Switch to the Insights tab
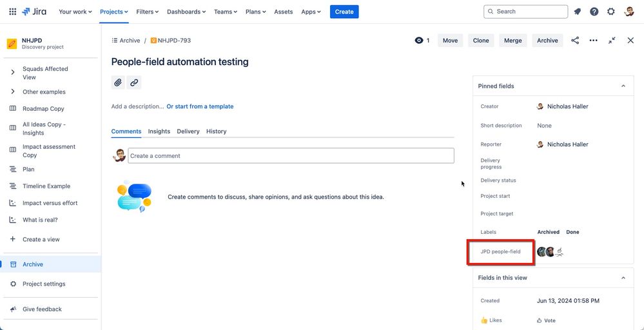The width and height of the screenshot is (644, 330). pos(159,131)
